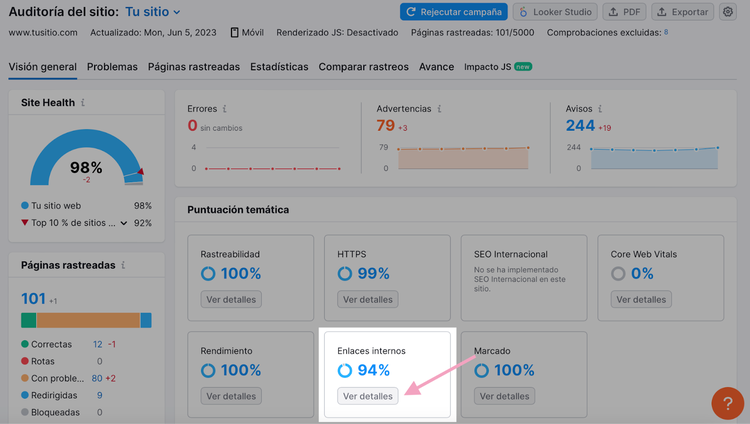
Task: Click Renderizado JS: Desactivado text
Action: pyautogui.click(x=337, y=33)
